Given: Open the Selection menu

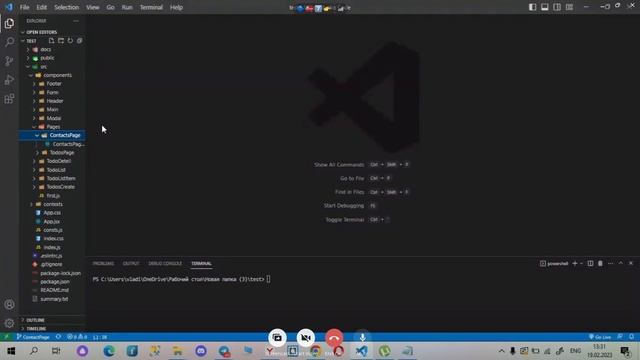Looking at the screenshot, I should tap(66, 7).
